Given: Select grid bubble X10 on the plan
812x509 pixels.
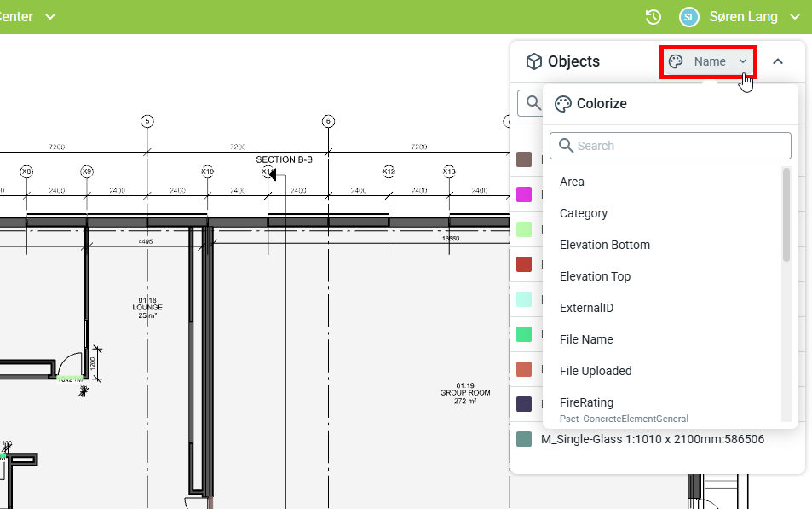Looking at the screenshot, I should point(207,171).
